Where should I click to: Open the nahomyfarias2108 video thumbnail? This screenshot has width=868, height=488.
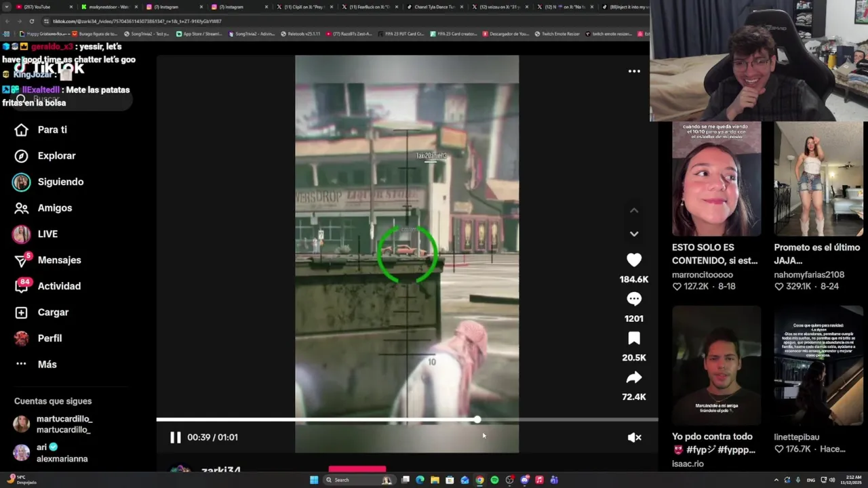[818, 179]
